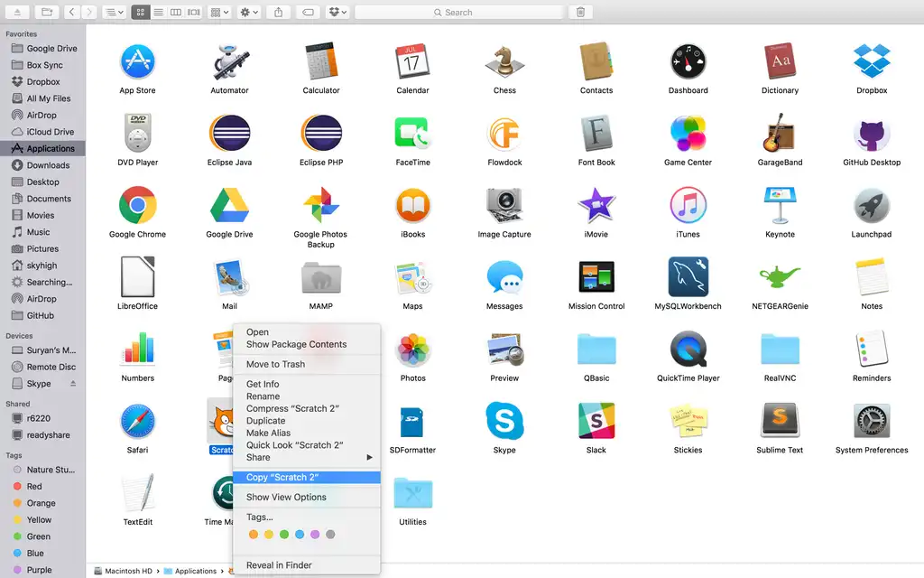Switch to cover flow view
Viewport: 924px width, 578px height.
pos(191,12)
